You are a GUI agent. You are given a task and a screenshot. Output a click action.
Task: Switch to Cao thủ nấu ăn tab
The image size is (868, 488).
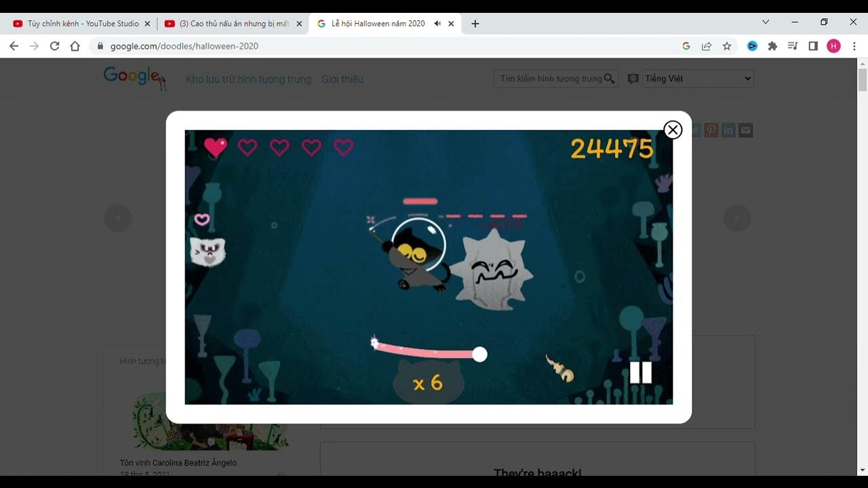[x=234, y=24]
